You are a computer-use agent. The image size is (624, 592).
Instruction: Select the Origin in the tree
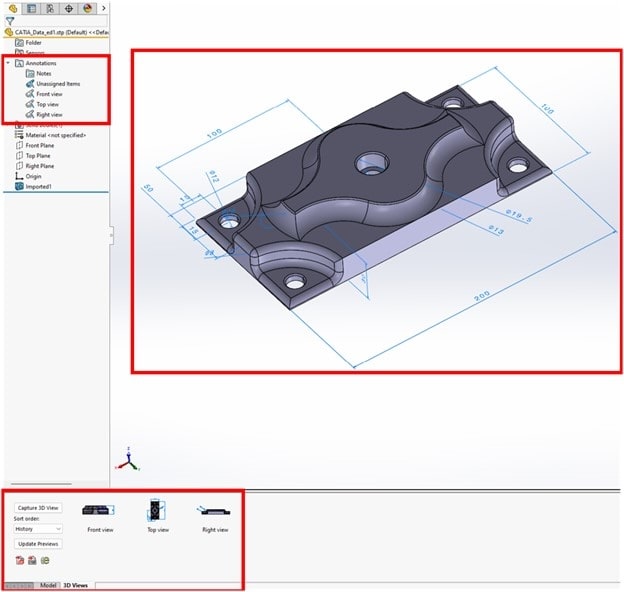28,176
